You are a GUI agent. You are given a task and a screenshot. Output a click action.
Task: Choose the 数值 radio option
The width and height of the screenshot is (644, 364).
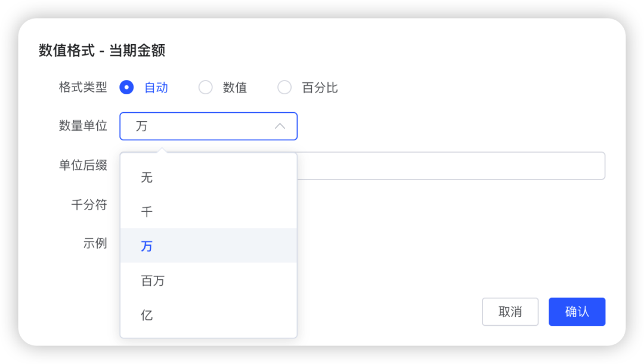pyautogui.click(x=206, y=88)
